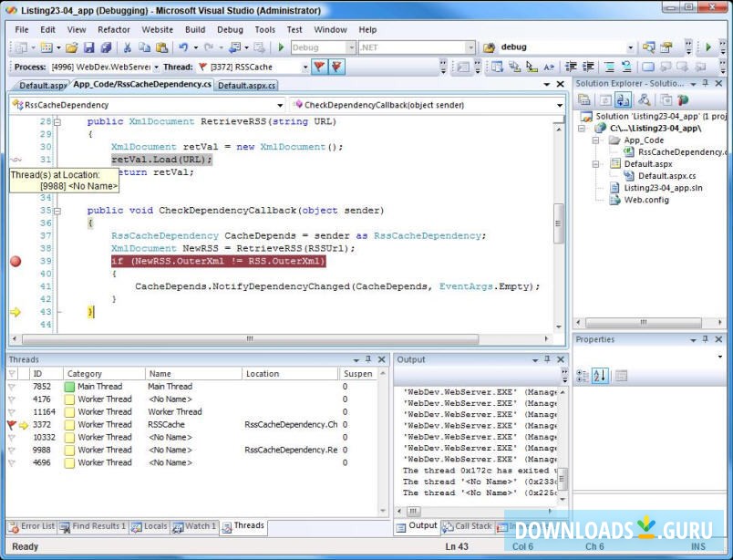This screenshot has width=733, height=560.
Task: Flag the Main Thread row 7852
Action: click(x=12, y=387)
